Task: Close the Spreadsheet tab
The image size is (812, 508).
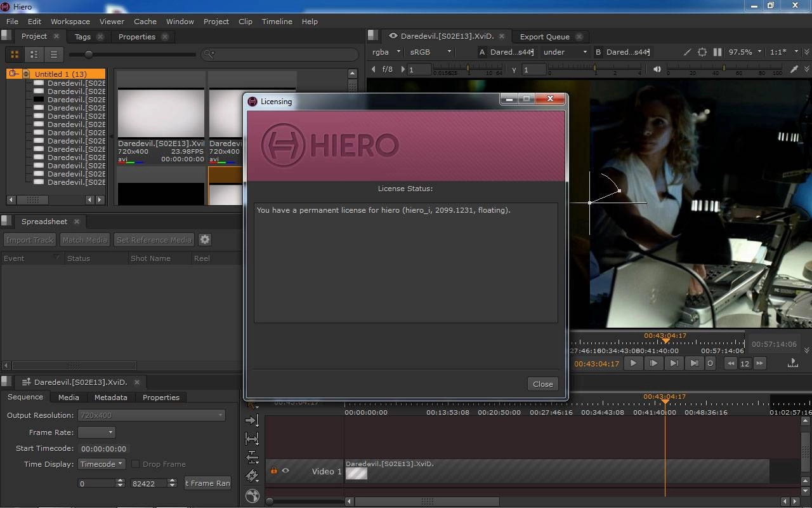Action: pyautogui.click(x=77, y=222)
